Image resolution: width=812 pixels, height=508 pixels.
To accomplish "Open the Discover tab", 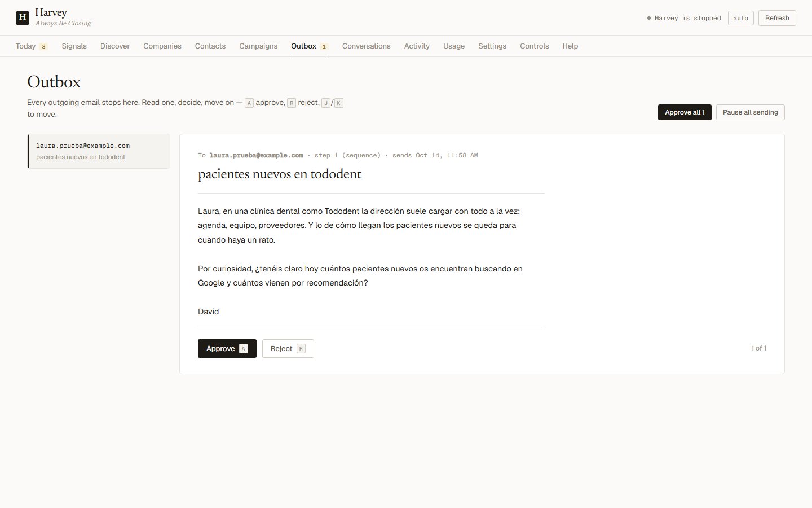I will pos(115,46).
